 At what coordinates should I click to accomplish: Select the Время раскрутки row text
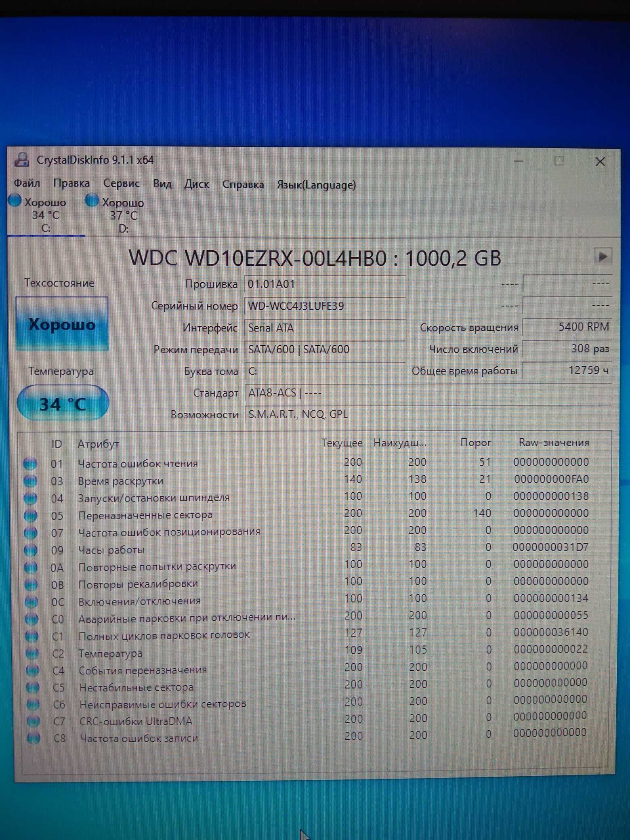point(120,481)
